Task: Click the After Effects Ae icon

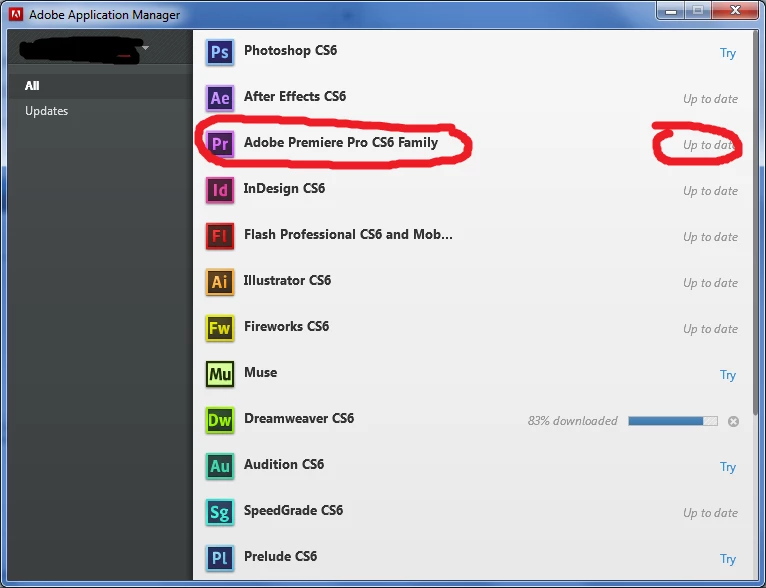Action: pos(220,98)
